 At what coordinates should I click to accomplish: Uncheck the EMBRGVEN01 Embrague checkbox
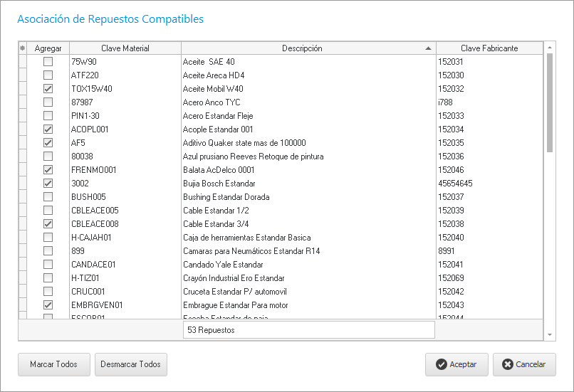click(x=48, y=305)
